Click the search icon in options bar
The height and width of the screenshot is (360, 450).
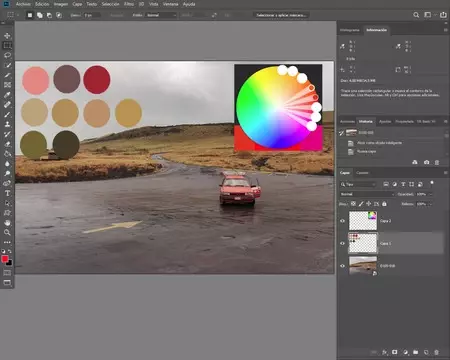tap(416, 15)
